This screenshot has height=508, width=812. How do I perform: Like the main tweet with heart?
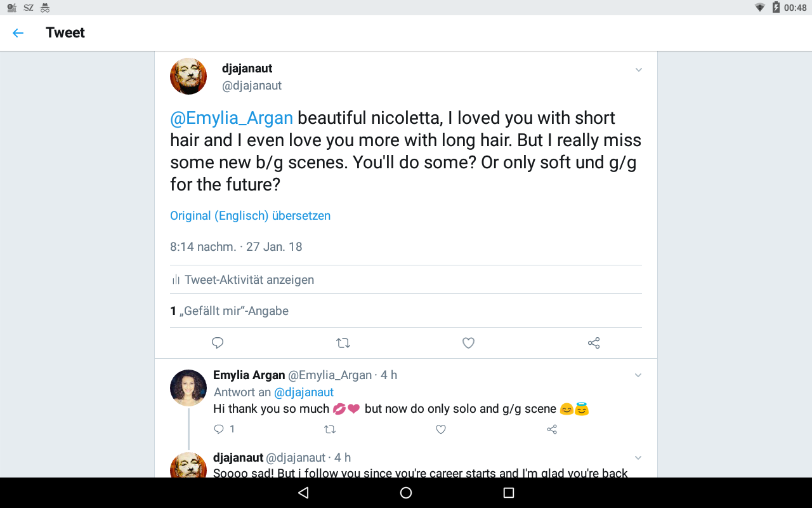468,343
